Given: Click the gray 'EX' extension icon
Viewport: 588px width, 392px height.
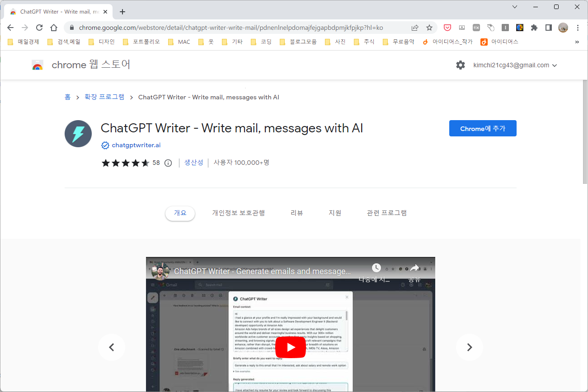Looking at the screenshot, I should [476, 28].
